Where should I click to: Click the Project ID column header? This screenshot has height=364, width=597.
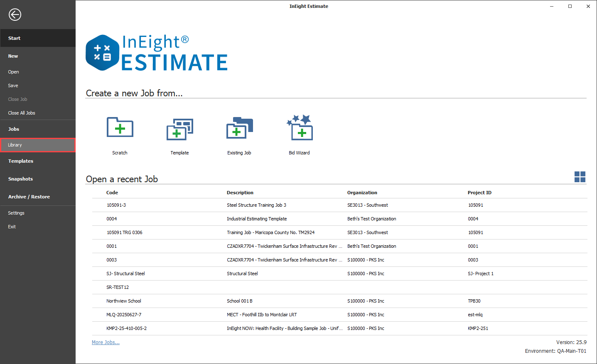[479, 193]
